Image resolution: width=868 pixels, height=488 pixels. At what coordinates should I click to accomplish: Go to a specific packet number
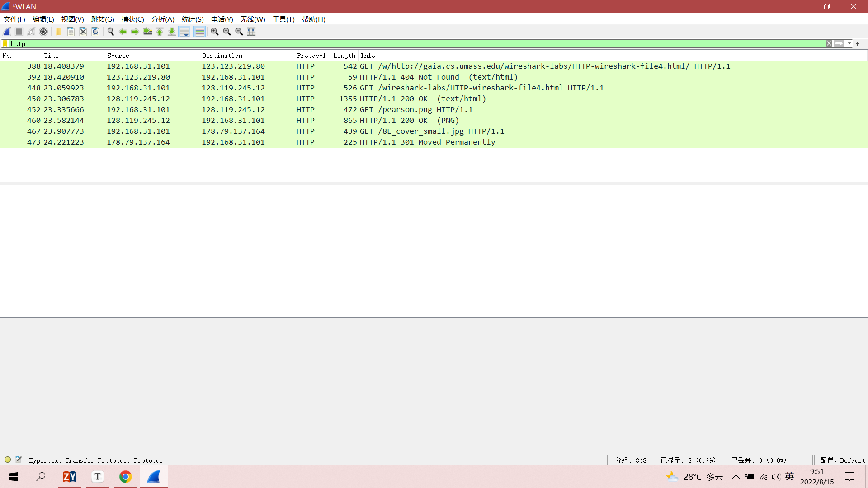click(147, 32)
